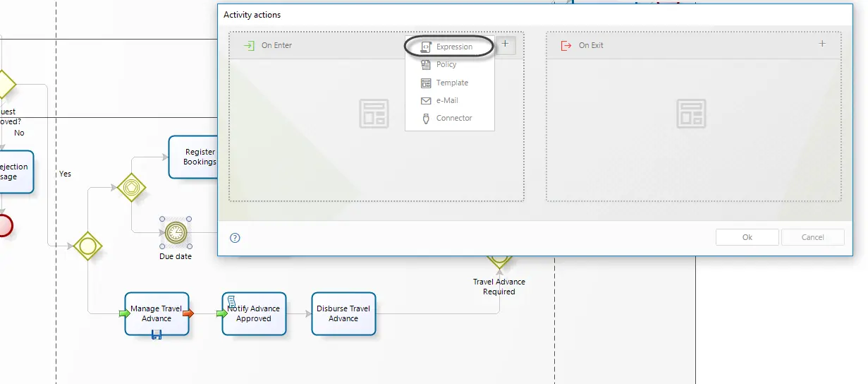Click the green On Enter arrow icon
868x384 pixels.
[249, 45]
